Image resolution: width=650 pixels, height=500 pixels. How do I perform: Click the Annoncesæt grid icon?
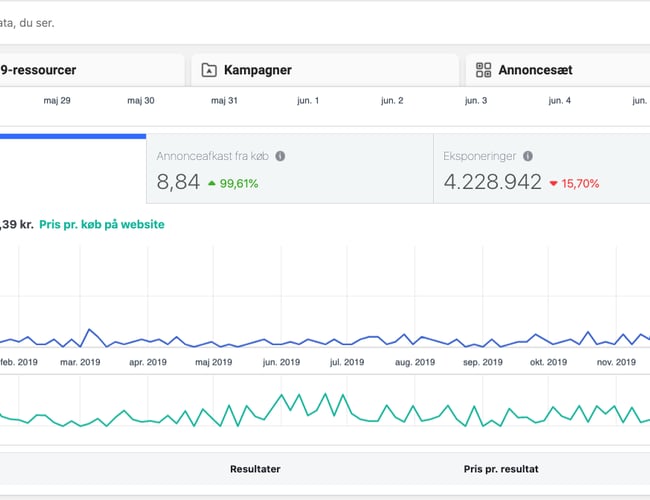pos(484,70)
